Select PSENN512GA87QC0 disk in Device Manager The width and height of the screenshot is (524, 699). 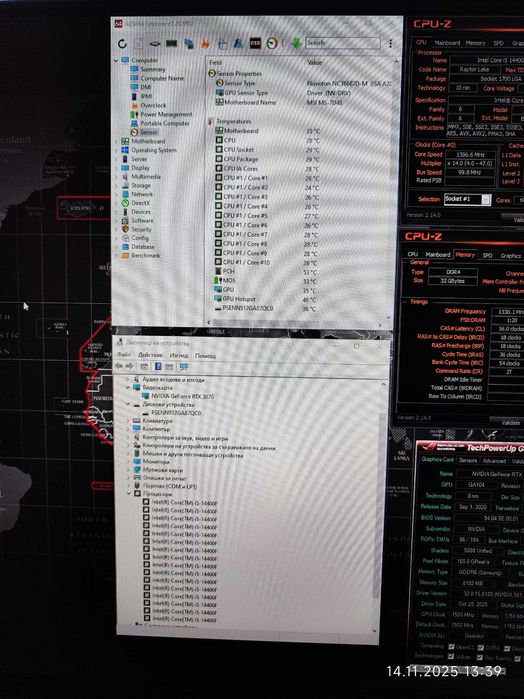coord(176,413)
